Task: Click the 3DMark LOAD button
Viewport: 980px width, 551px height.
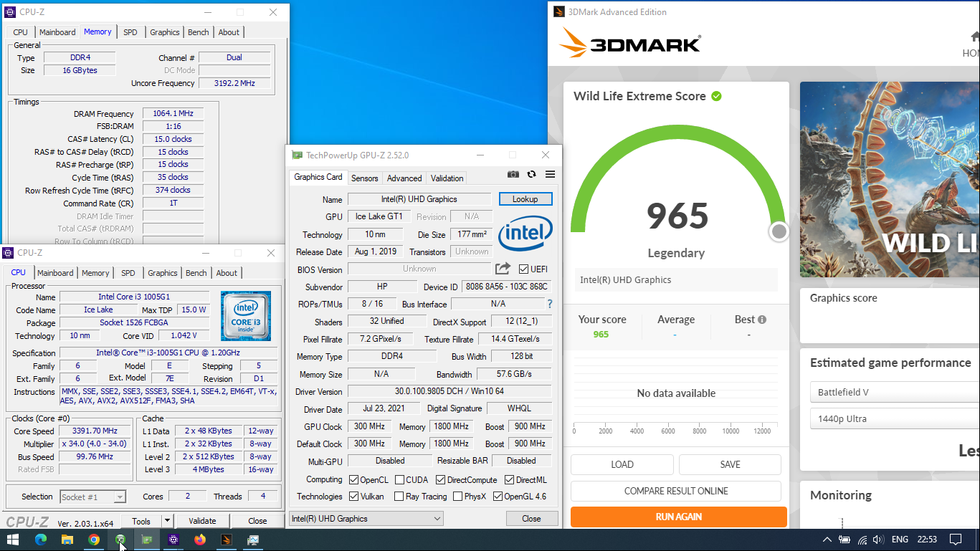Action: point(622,464)
